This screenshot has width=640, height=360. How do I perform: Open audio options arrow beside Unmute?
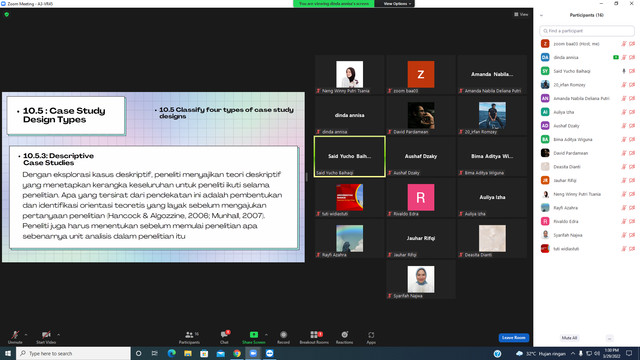[26, 335]
